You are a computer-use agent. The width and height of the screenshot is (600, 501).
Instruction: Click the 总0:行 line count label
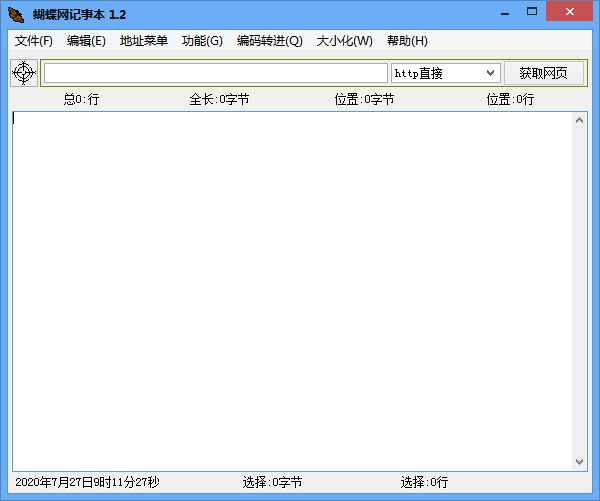coord(81,99)
